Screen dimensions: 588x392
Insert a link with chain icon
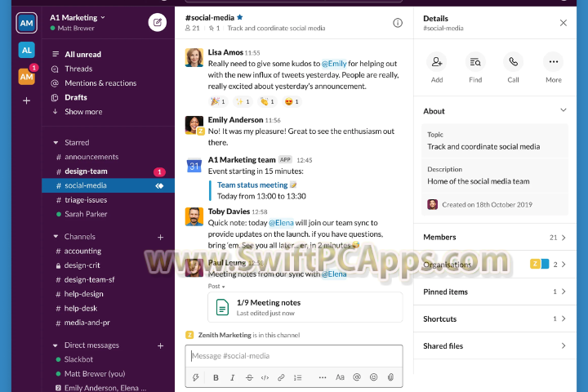[281, 377]
